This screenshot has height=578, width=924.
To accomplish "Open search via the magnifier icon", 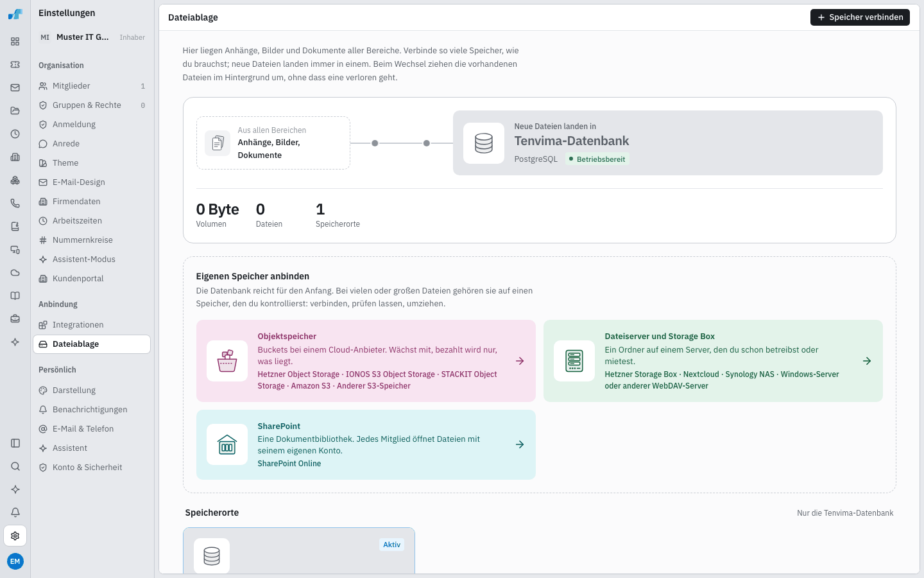I will coord(15,466).
